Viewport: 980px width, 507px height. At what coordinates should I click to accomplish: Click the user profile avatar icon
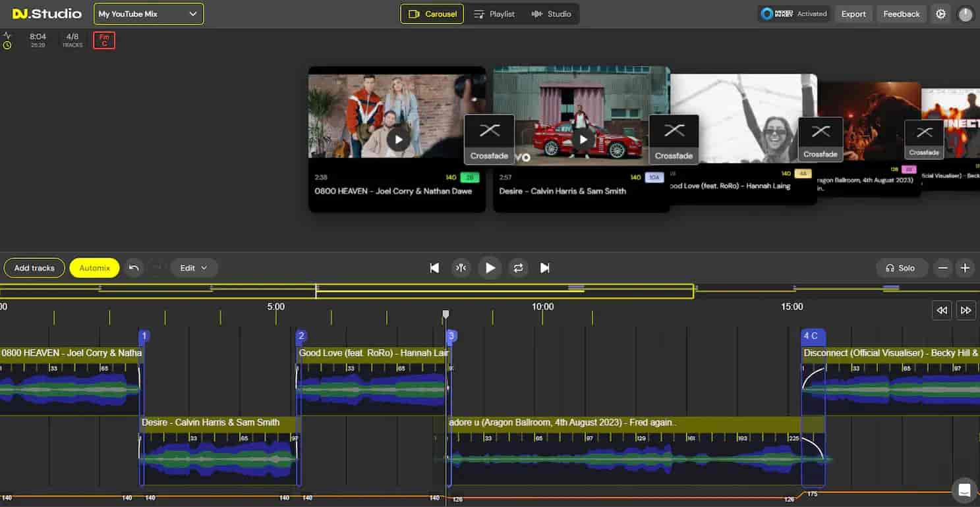pyautogui.click(x=965, y=13)
